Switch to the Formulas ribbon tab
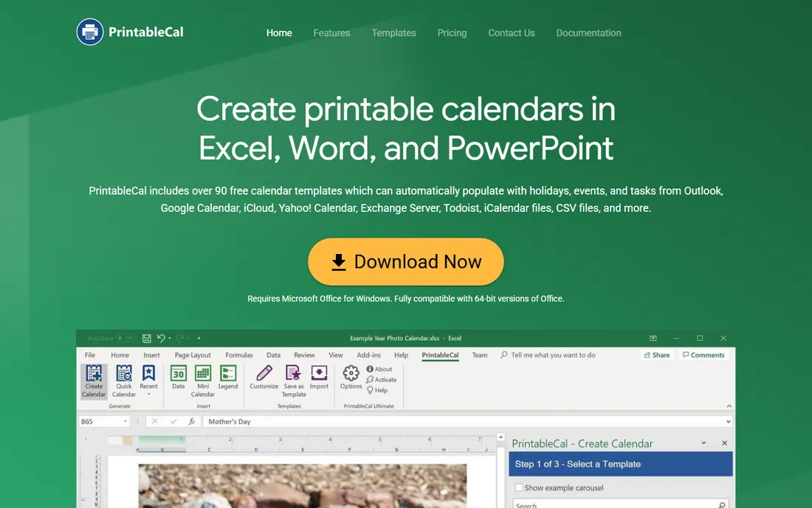The width and height of the screenshot is (812, 508). [238, 355]
